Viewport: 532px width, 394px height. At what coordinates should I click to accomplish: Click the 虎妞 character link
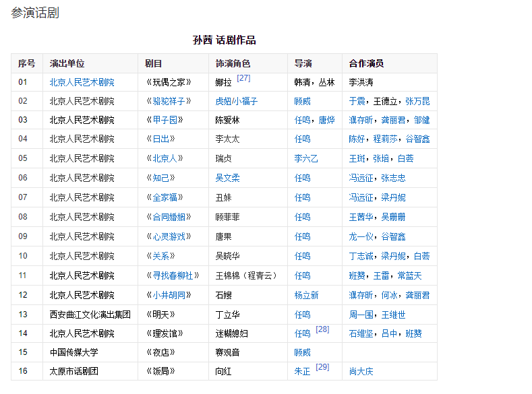click(223, 101)
